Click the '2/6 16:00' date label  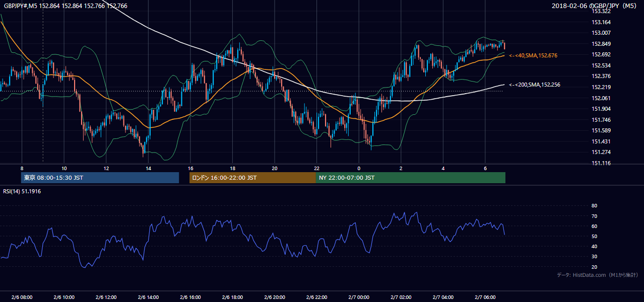click(190, 297)
